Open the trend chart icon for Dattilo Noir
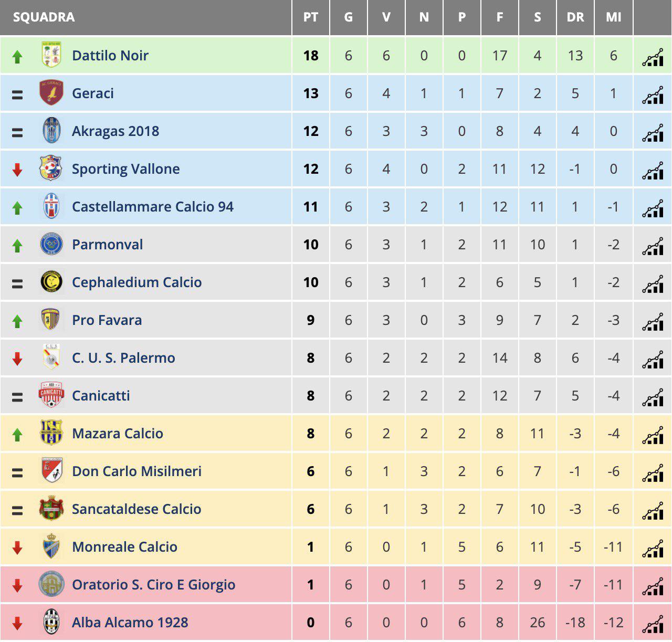The width and height of the screenshot is (672, 642). coord(653,57)
